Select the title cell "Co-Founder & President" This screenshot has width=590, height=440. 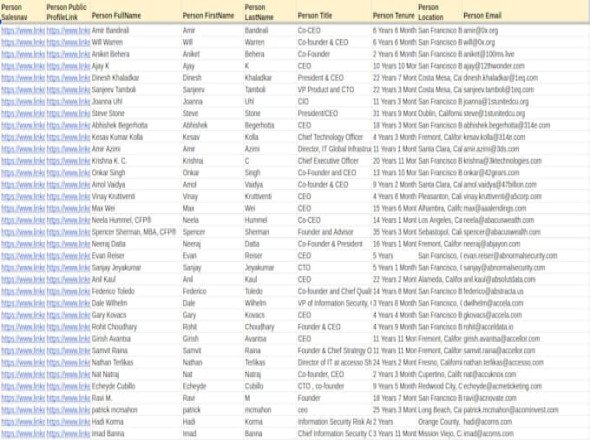[x=330, y=244]
